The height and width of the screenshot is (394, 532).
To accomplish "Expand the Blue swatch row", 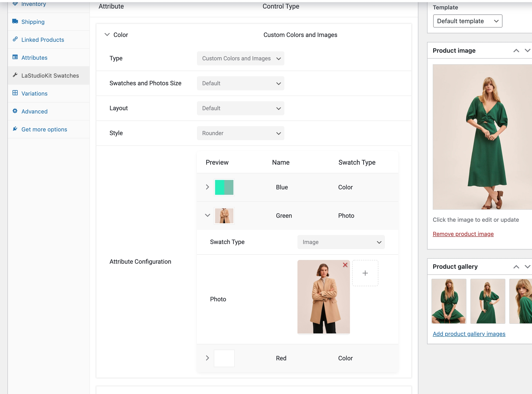I will [207, 187].
